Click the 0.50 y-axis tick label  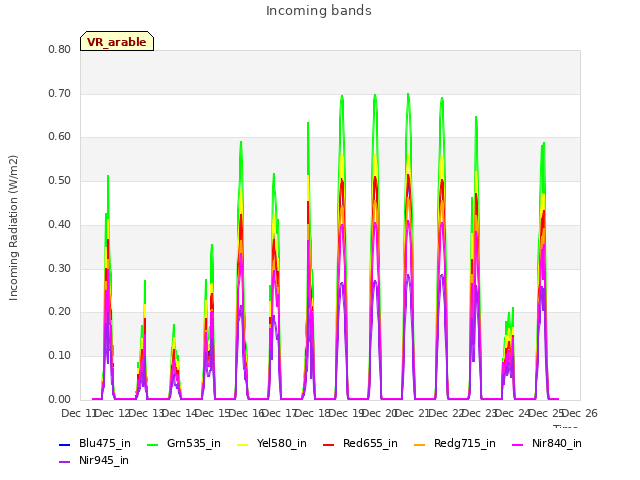point(60,180)
